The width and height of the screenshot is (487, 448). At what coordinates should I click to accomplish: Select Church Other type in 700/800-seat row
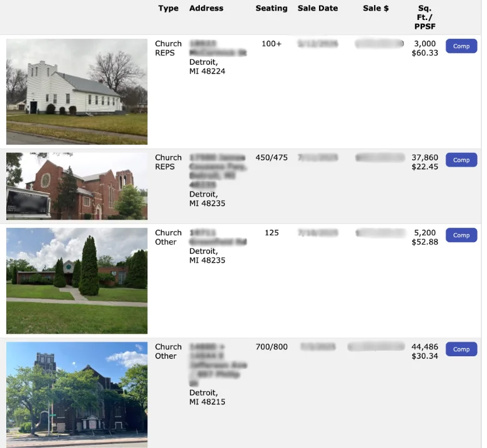click(x=169, y=351)
